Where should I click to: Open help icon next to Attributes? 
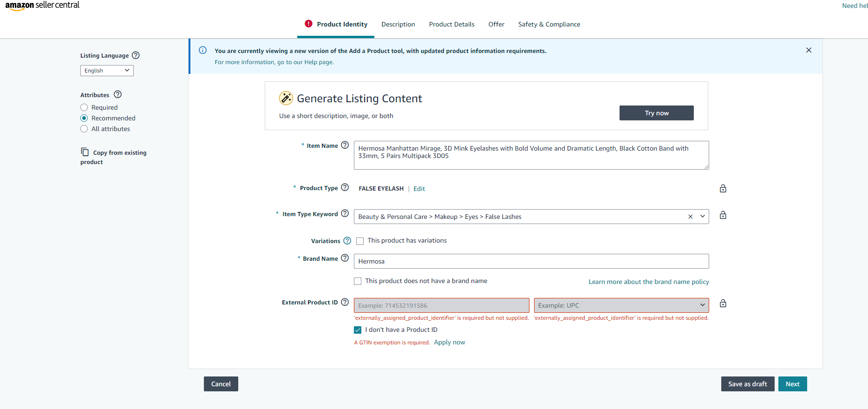(x=118, y=94)
